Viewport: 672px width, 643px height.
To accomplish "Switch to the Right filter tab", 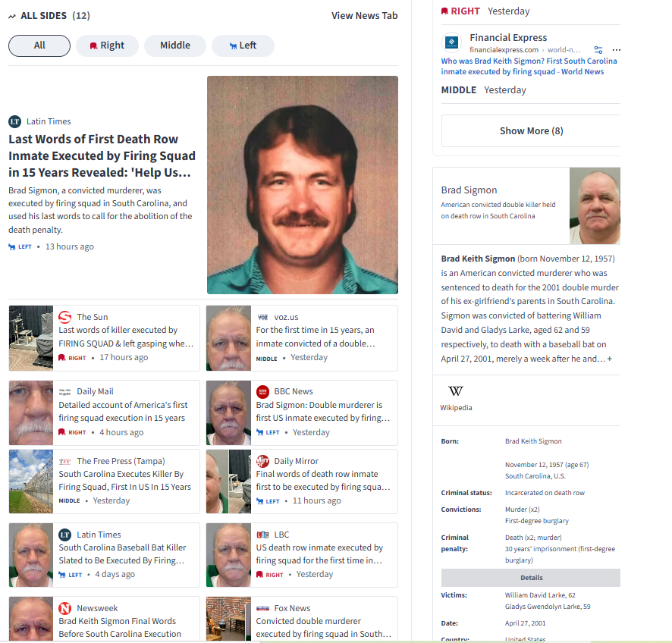I will (x=107, y=45).
